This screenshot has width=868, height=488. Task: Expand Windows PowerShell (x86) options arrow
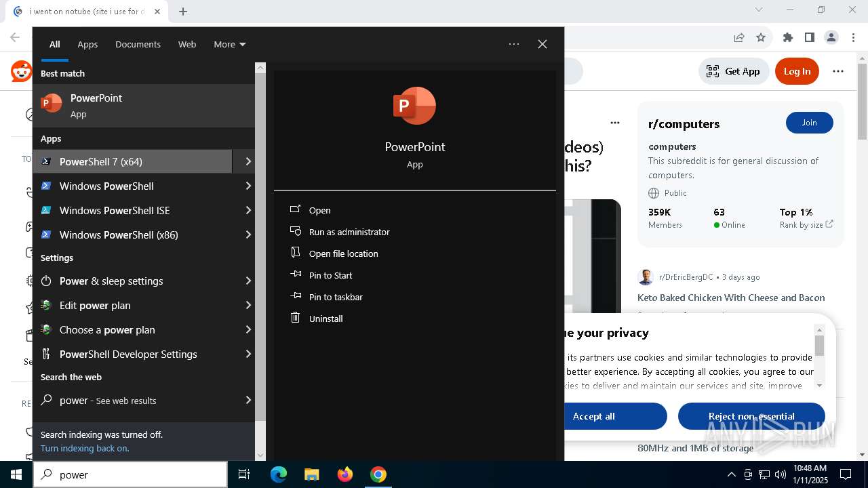click(x=248, y=235)
